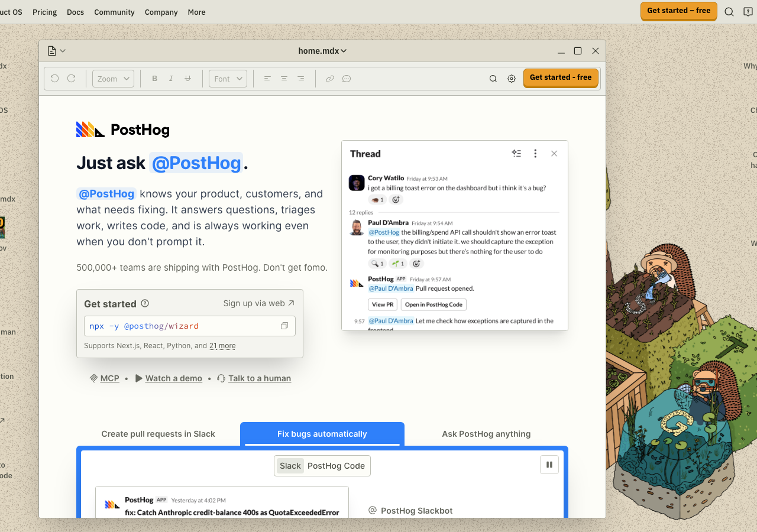Select Ask PostHog anything tab
This screenshot has width=757, height=532.
[x=486, y=434]
